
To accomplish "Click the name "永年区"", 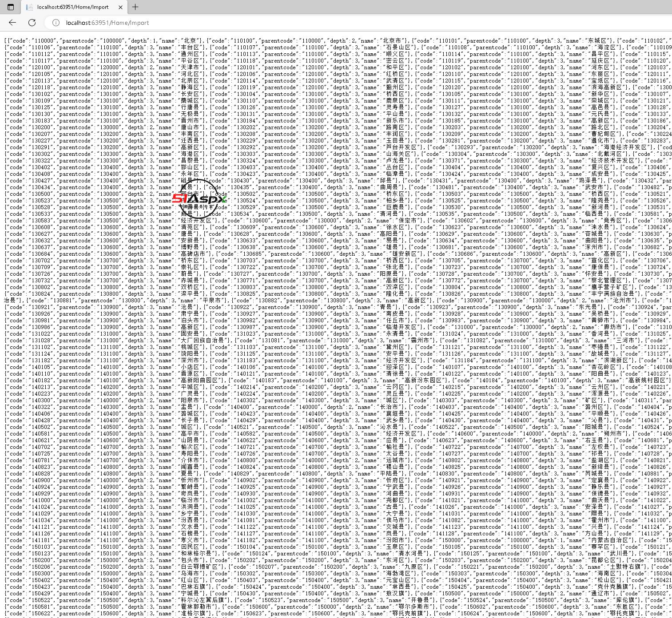I will [x=191, y=174].
